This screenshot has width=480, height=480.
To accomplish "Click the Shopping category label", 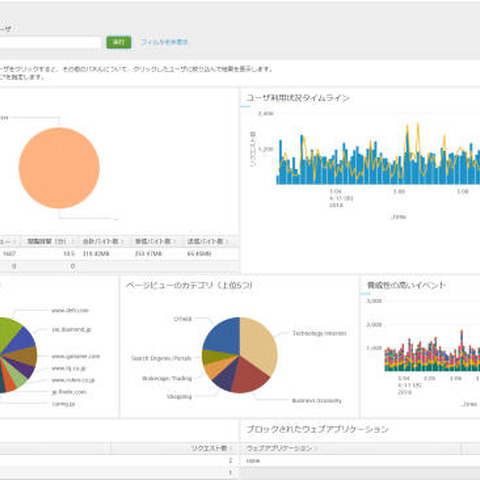I will click(179, 396).
